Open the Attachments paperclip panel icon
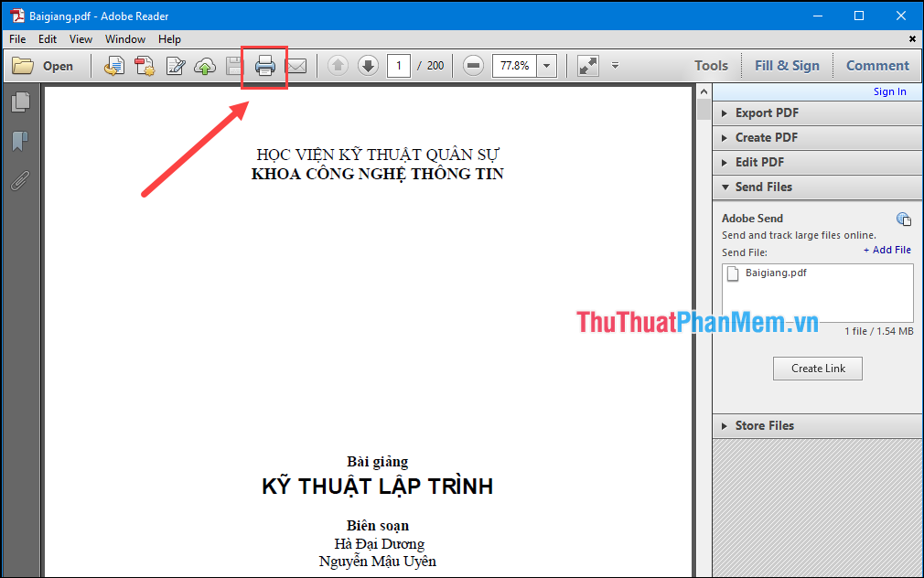Image resolution: width=924 pixels, height=578 pixels. point(20,181)
